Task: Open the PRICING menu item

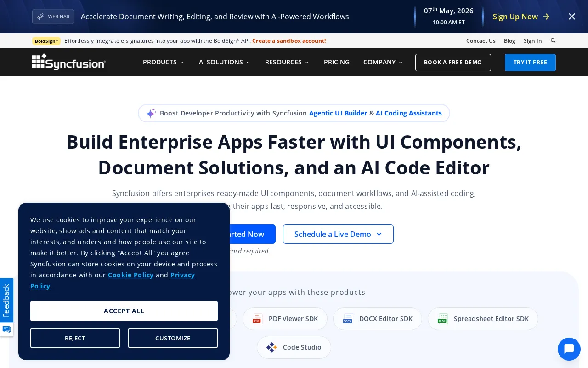Action: click(337, 62)
